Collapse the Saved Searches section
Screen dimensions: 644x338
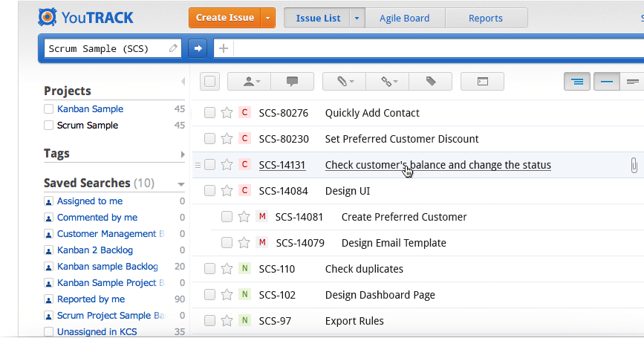point(181,184)
